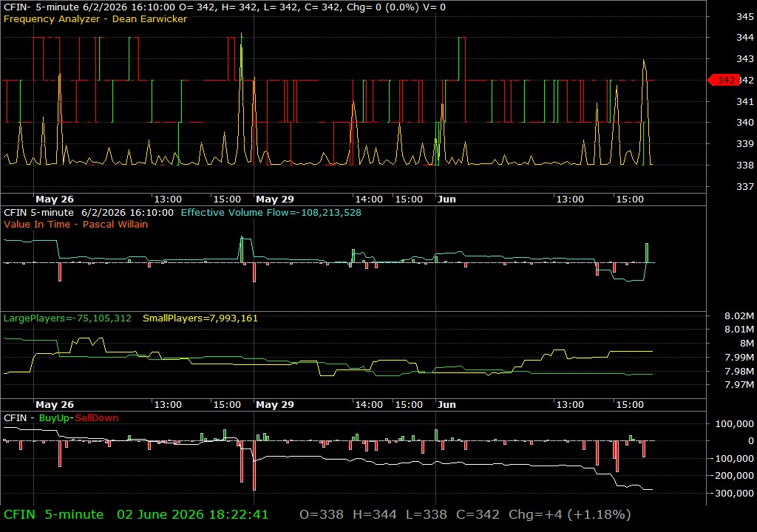Click the -100,000 axis label in BuyUp-SellDown panel
Viewport: 757px width, 532px height.
pyautogui.click(x=733, y=459)
